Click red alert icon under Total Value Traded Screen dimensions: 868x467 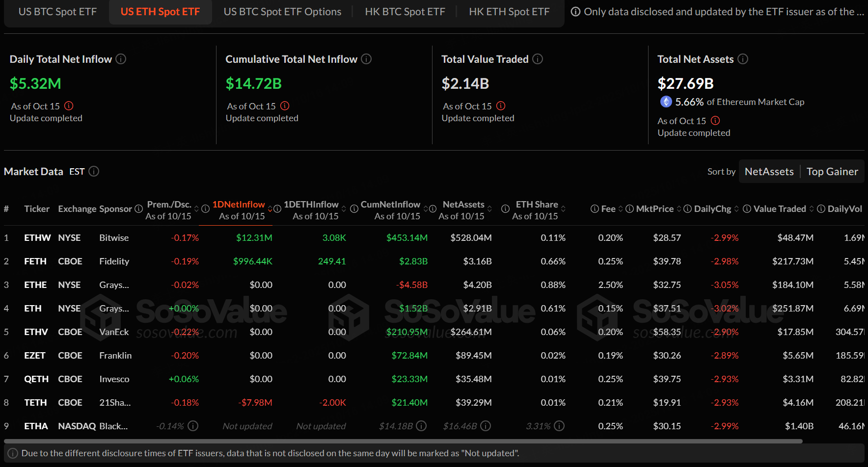501,106
